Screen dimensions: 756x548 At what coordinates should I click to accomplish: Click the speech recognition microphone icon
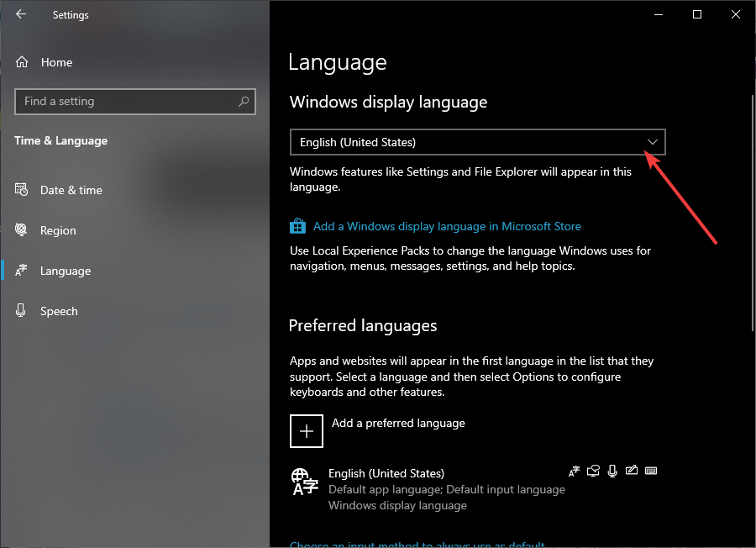pos(612,471)
